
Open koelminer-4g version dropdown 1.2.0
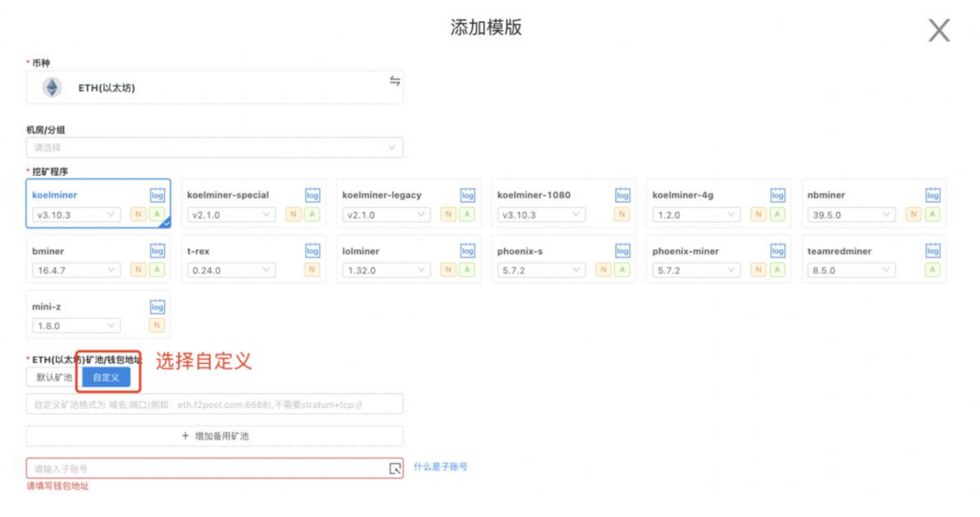696,214
